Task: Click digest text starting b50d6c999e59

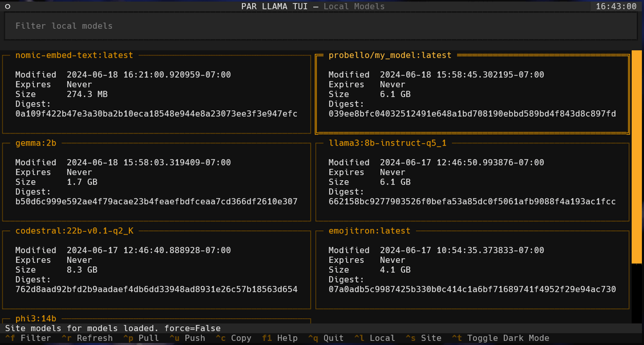Action: click(x=156, y=202)
